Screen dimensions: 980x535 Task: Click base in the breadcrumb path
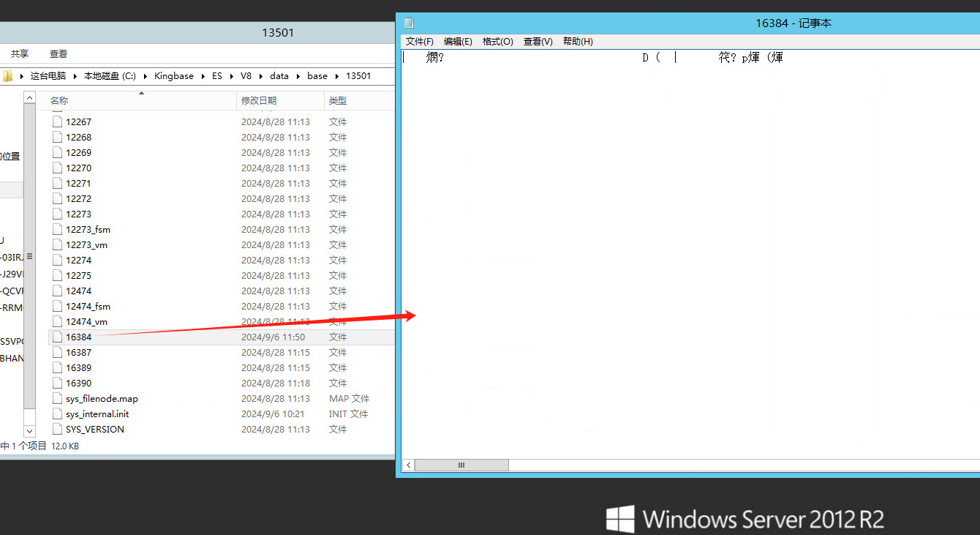pyautogui.click(x=317, y=75)
